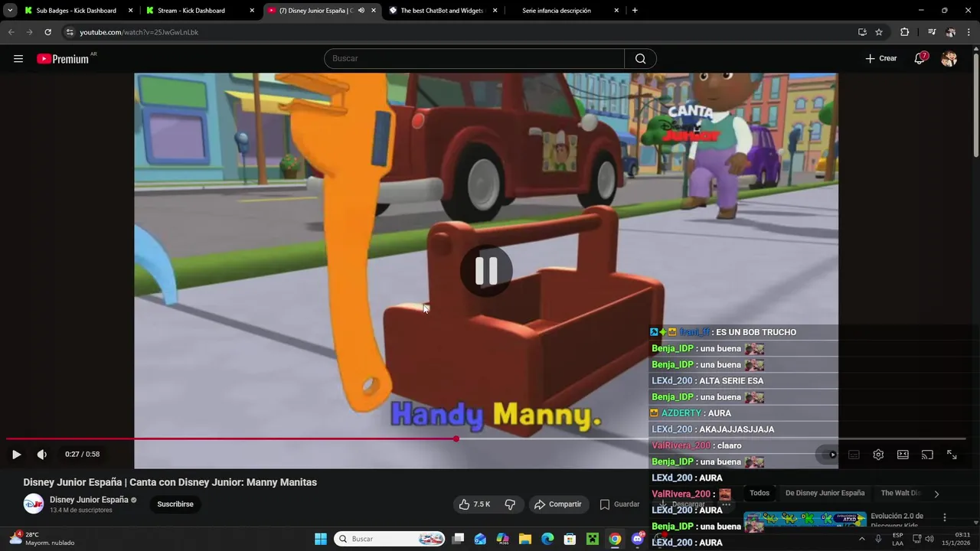Image resolution: width=980 pixels, height=551 pixels.
Task: Save the video with Guardar
Action: (x=620, y=504)
